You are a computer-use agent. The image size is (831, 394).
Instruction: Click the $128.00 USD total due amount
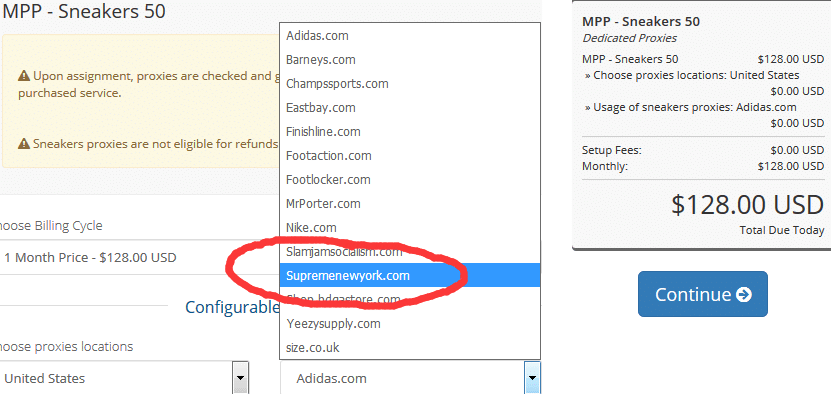click(x=747, y=205)
